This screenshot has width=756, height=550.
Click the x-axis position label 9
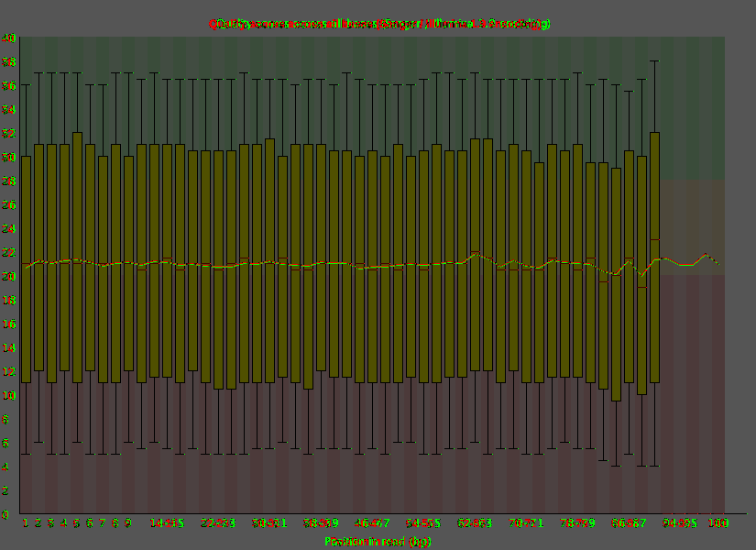point(127,523)
